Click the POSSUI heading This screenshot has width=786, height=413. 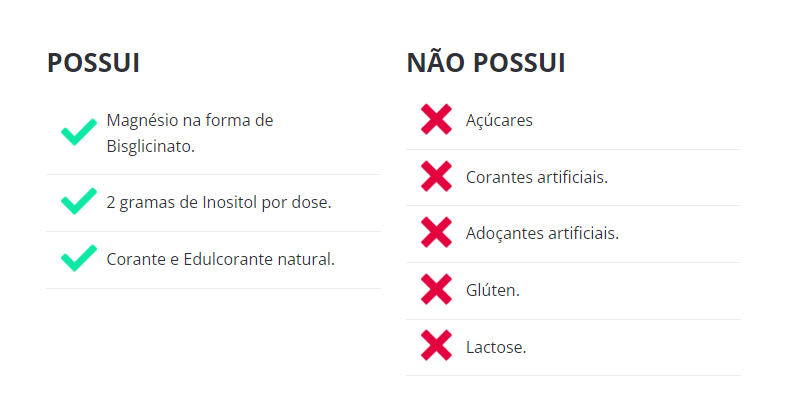click(x=93, y=63)
